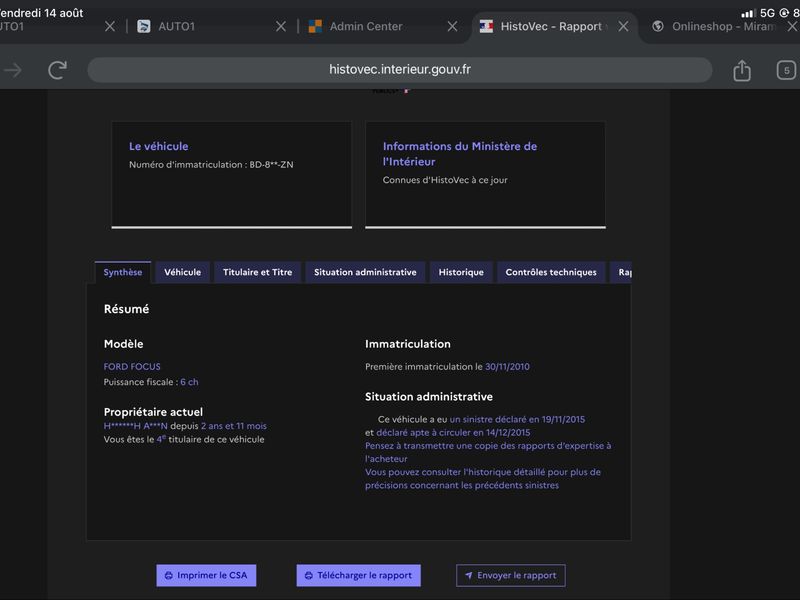
Task: Click the 6 ch fiscal power value
Action: pyautogui.click(x=189, y=382)
